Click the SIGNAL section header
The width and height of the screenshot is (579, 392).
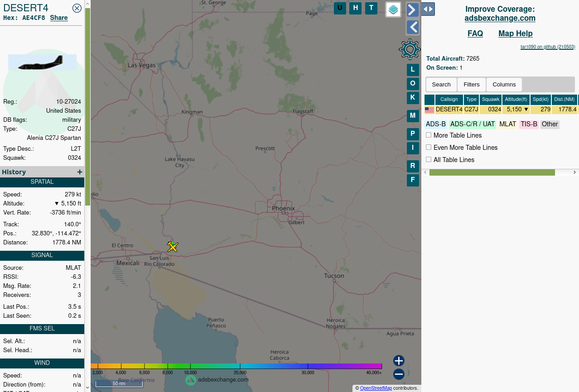click(42, 255)
